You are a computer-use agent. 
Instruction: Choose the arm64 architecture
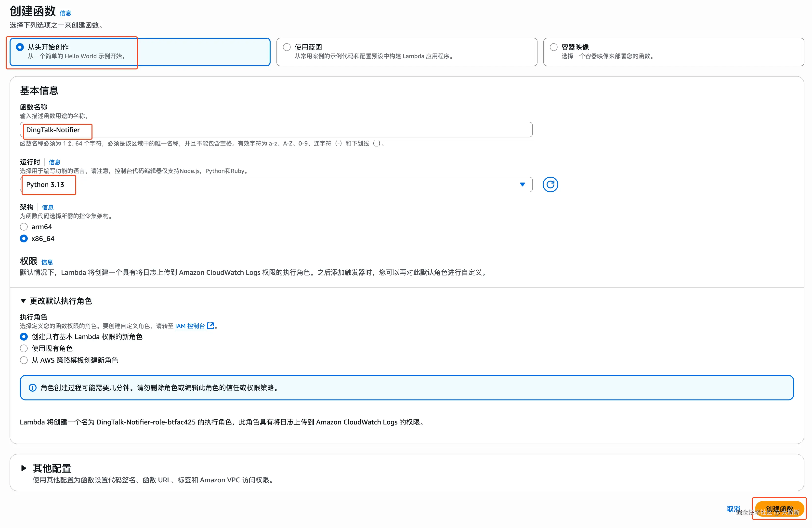pyautogui.click(x=24, y=227)
